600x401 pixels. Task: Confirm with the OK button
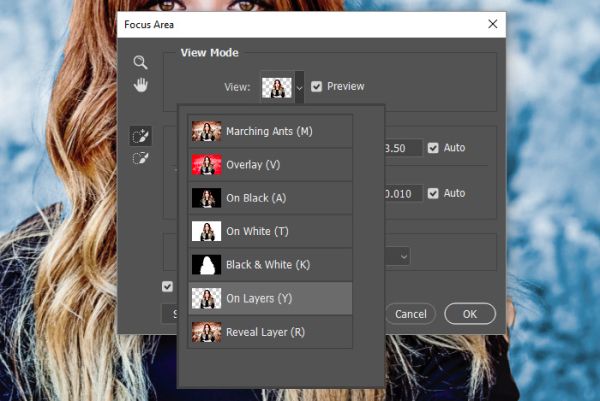pyautogui.click(x=470, y=314)
